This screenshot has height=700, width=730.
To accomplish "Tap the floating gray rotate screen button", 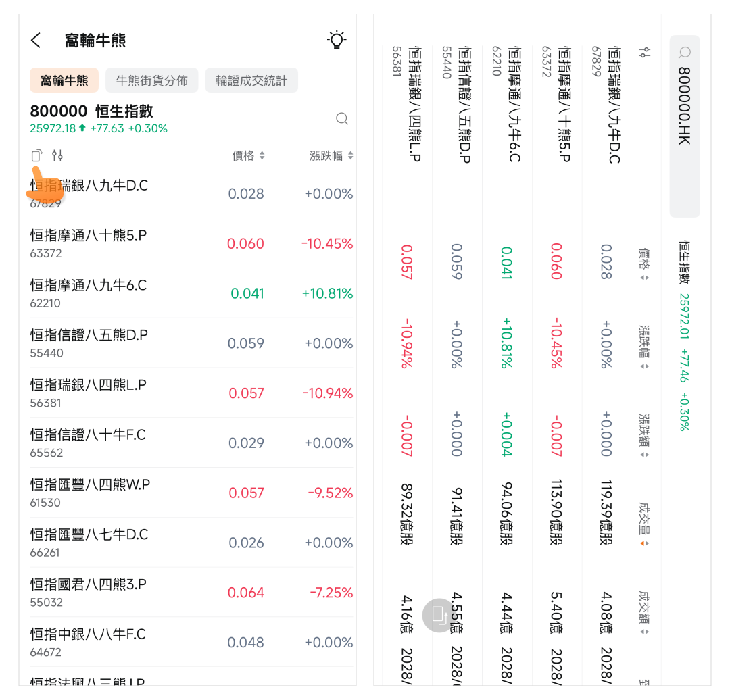I will pyautogui.click(x=438, y=615).
